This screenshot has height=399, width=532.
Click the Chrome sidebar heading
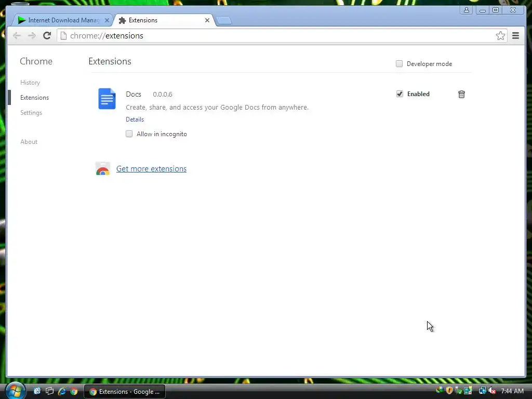pyautogui.click(x=36, y=61)
